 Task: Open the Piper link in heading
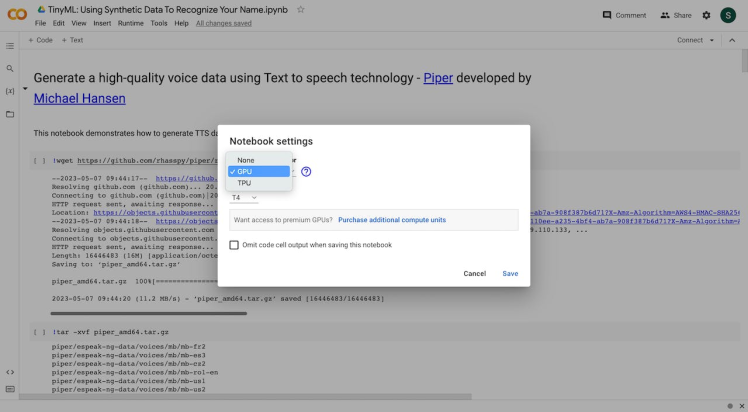[438, 78]
